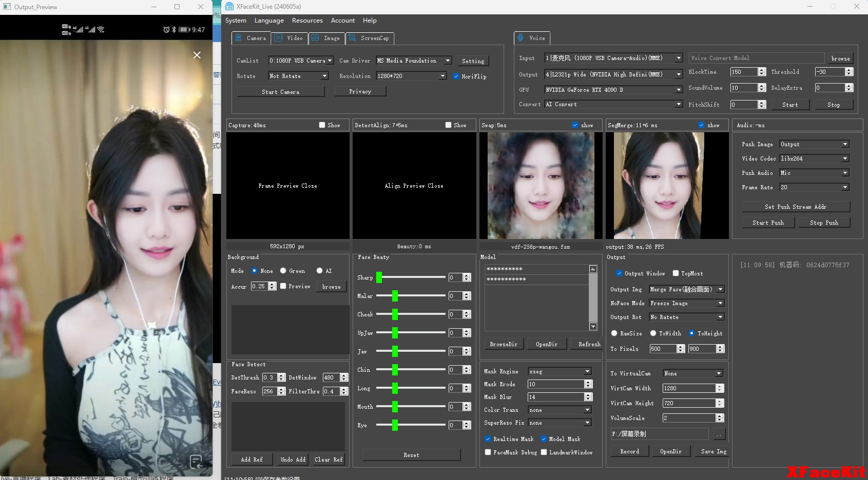Click the voice browse button
Image resolution: width=868 pixels, height=480 pixels.
(841, 58)
